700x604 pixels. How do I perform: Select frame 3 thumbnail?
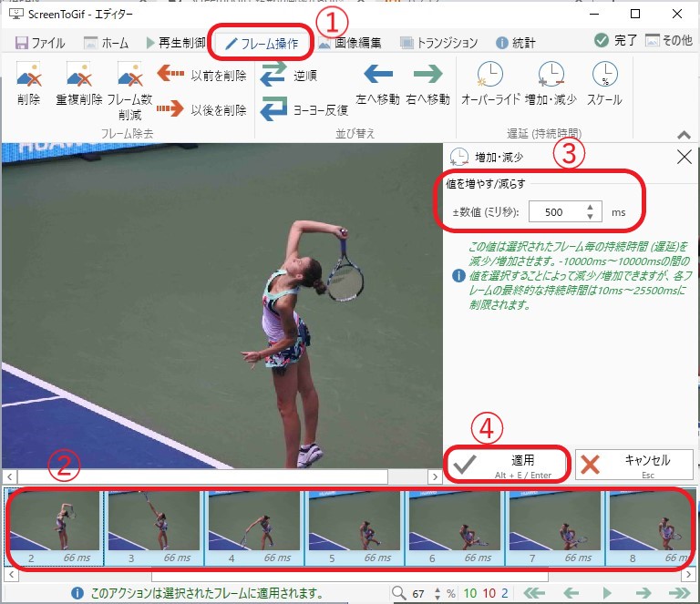(154, 527)
